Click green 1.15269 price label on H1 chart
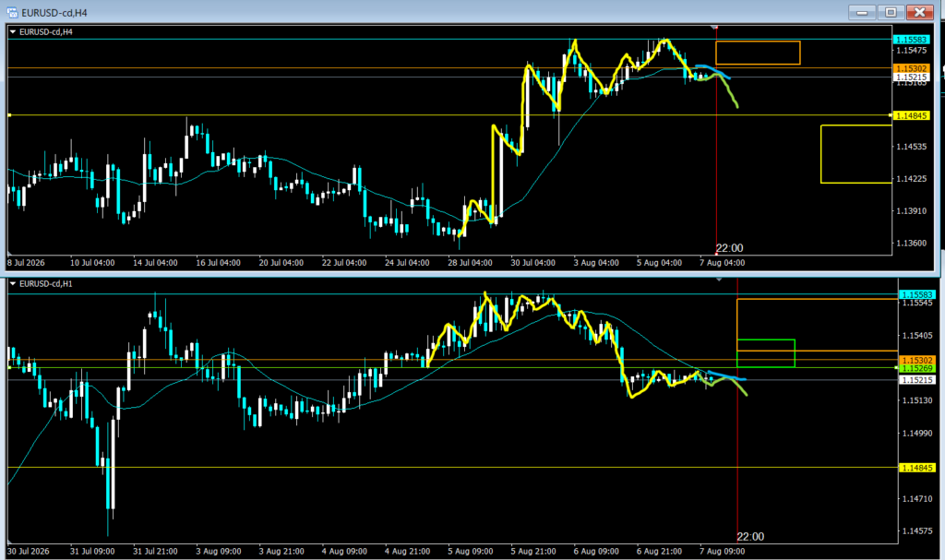This screenshot has height=560, width=945. click(916, 368)
